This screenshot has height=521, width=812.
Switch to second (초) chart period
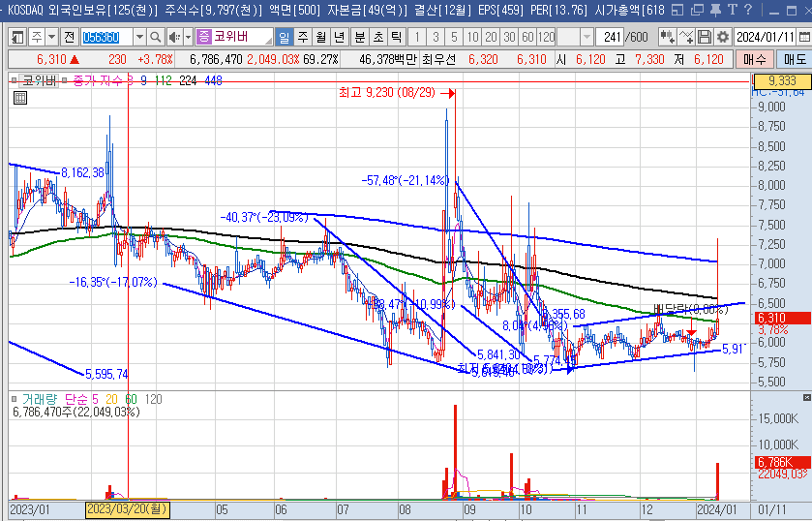pos(378,37)
